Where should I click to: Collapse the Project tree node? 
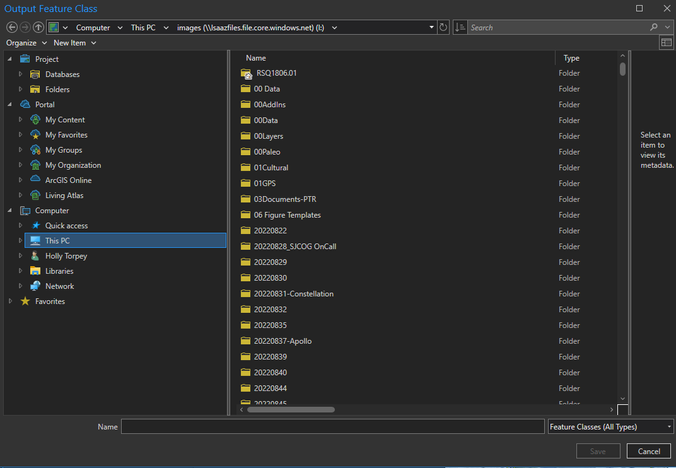(x=10, y=59)
